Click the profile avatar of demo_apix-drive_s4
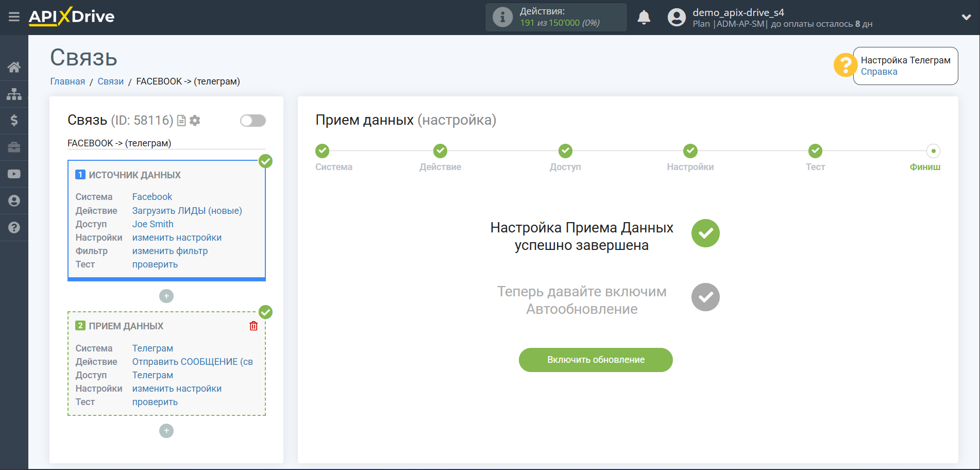 tap(677, 16)
